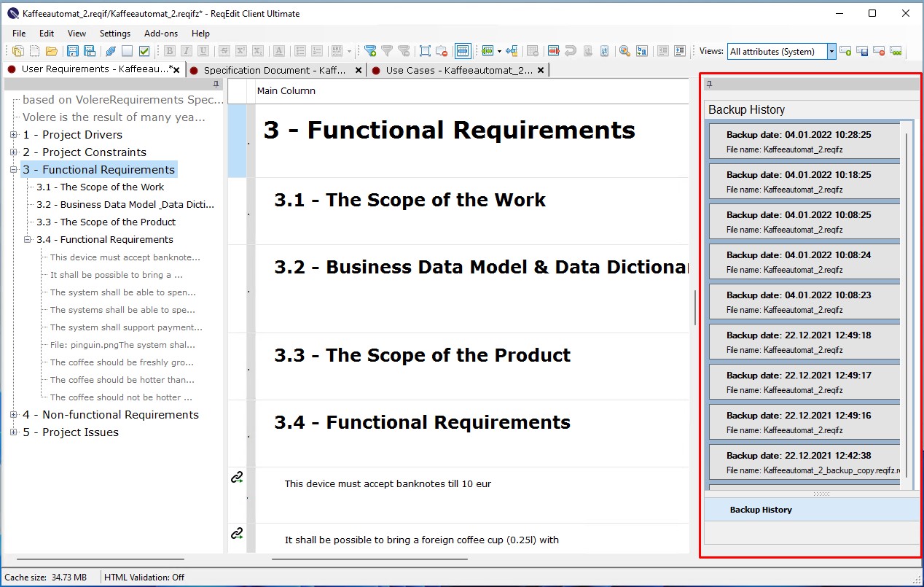Image resolution: width=924 pixels, height=587 pixels.
Task: Close the Specification Document tab
Action: pos(359,71)
